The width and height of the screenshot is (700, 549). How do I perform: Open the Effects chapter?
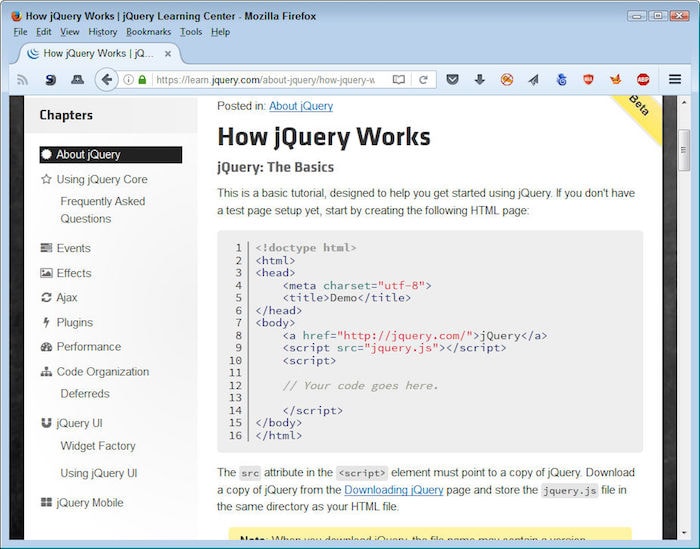pos(74,273)
